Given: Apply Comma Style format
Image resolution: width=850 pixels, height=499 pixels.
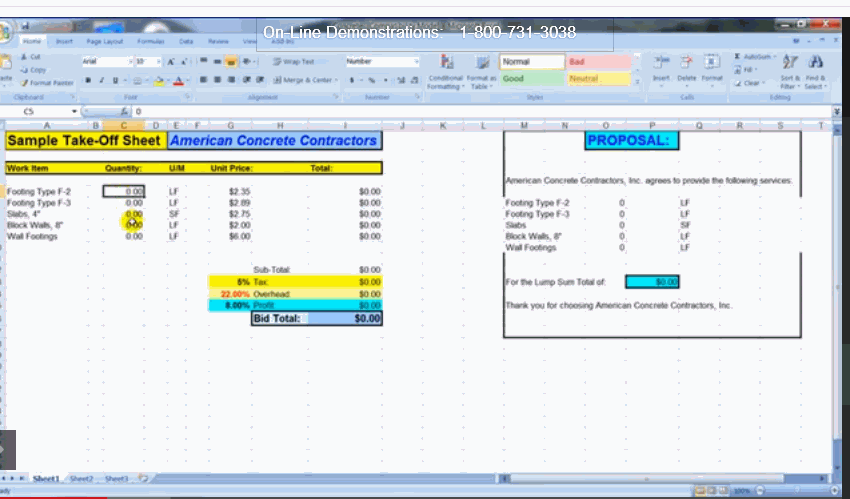Looking at the screenshot, I should [x=385, y=80].
